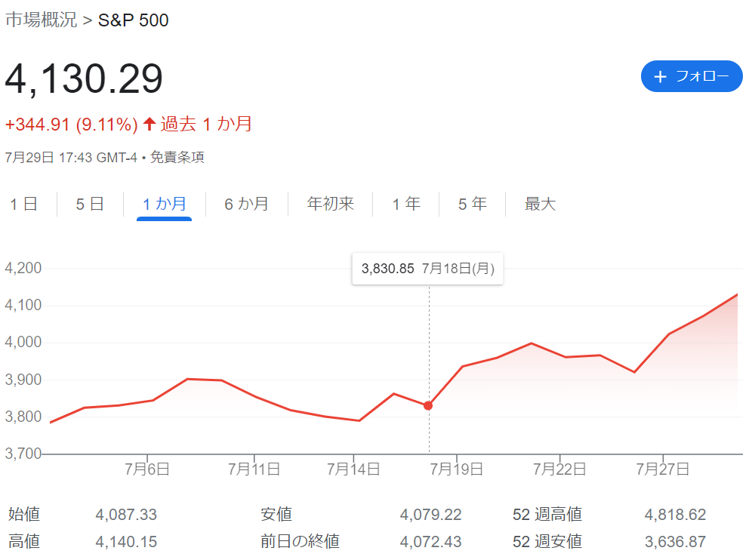Click the 52 週安値 value 3,636.87
752x560 pixels.
[x=675, y=542]
